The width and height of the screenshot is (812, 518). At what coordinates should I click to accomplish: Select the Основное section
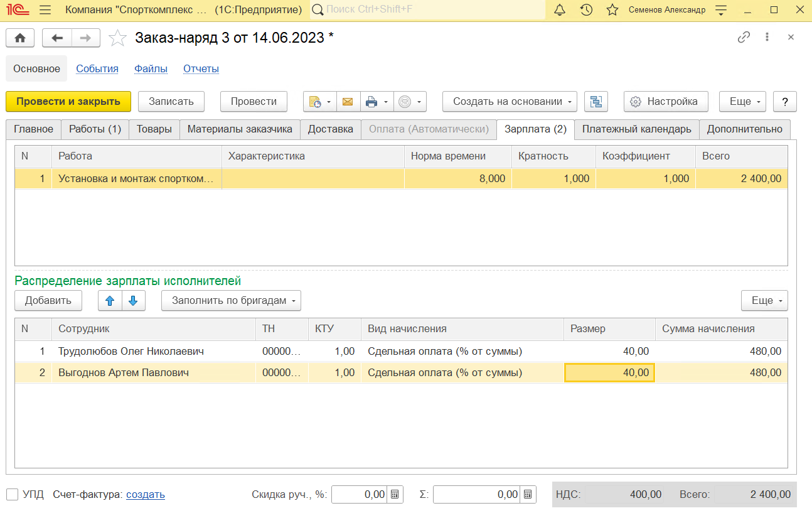36,69
